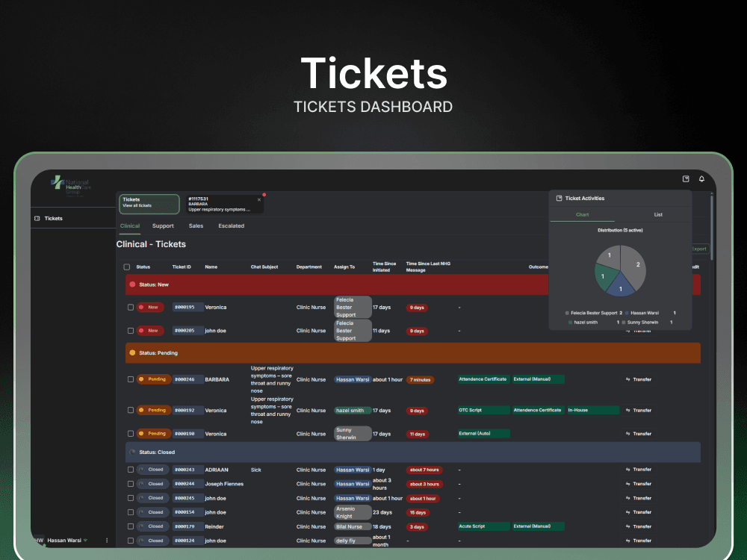Screen dimensions: 747x560
Task: Select the List tab in Ticket Activities
Action: click(658, 215)
